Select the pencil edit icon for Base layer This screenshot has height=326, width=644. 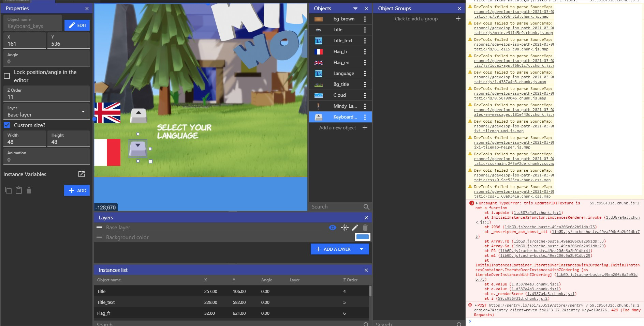tap(355, 227)
